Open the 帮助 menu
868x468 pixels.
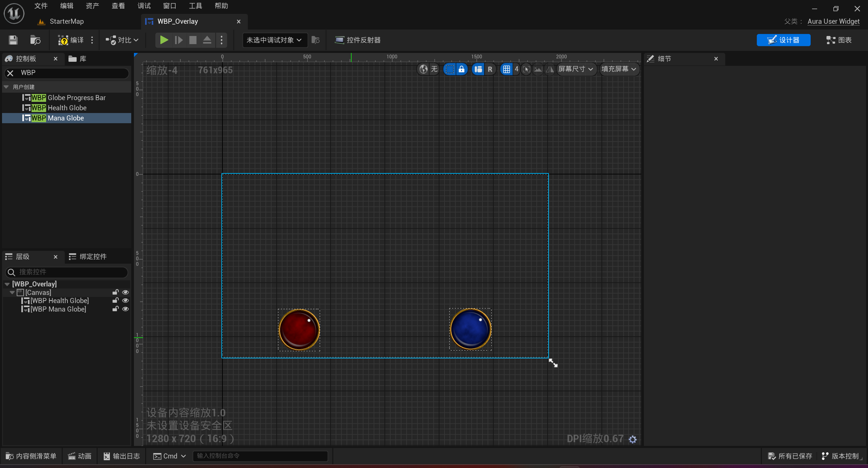click(221, 6)
